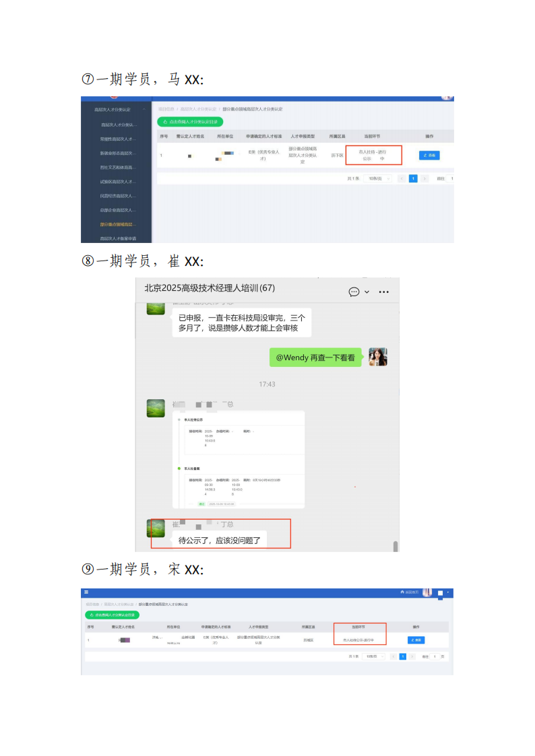Image resolution: width=535 pixels, height=756 pixels.
Task: Click the chat window vertical scrollbar thumb
Action: tap(395, 546)
